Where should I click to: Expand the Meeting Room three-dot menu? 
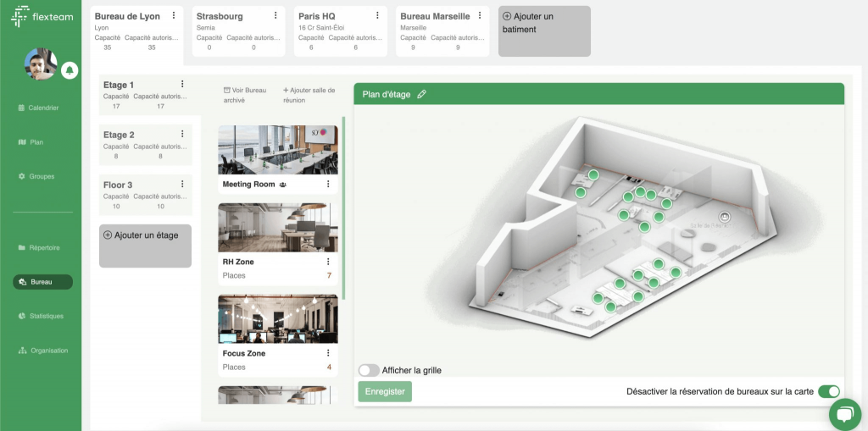tap(328, 184)
